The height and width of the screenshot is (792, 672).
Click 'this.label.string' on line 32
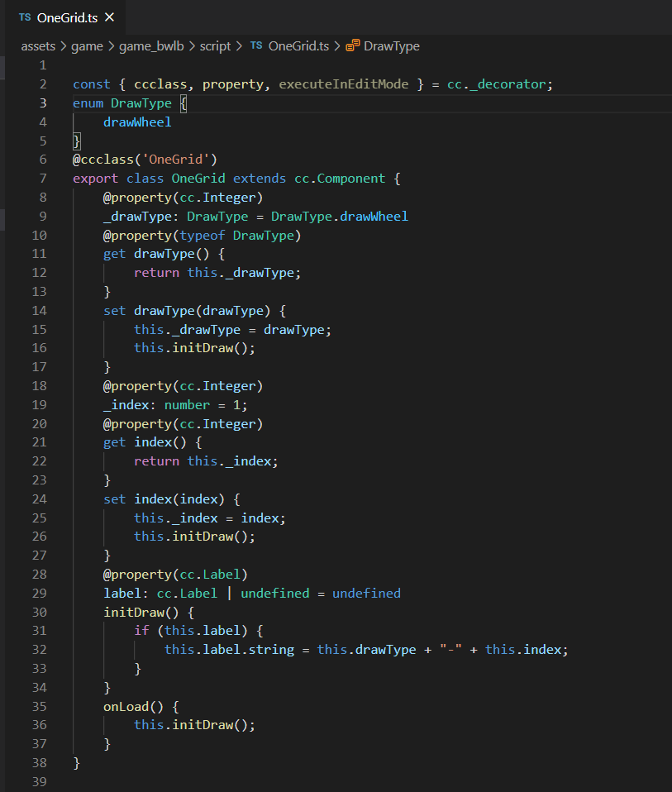pos(229,650)
